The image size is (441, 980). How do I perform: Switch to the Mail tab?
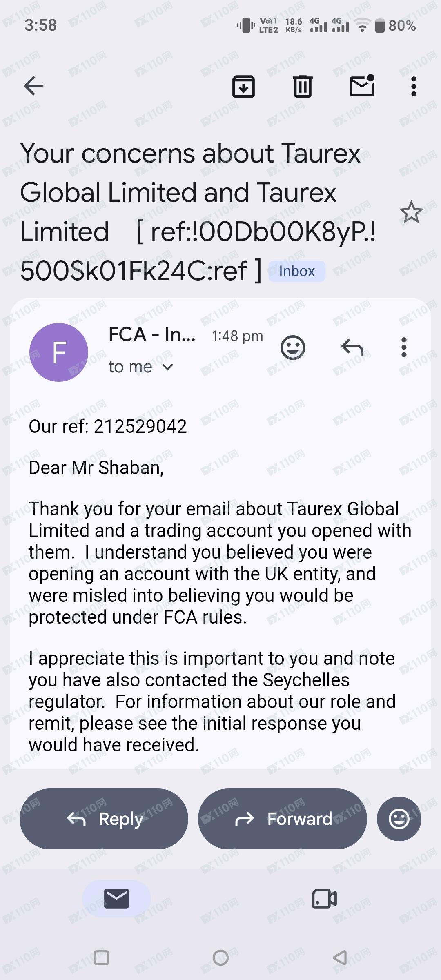tap(117, 898)
